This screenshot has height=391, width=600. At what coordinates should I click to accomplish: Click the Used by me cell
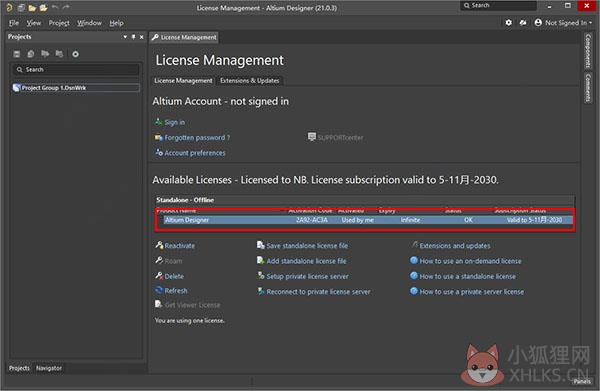click(357, 220)
